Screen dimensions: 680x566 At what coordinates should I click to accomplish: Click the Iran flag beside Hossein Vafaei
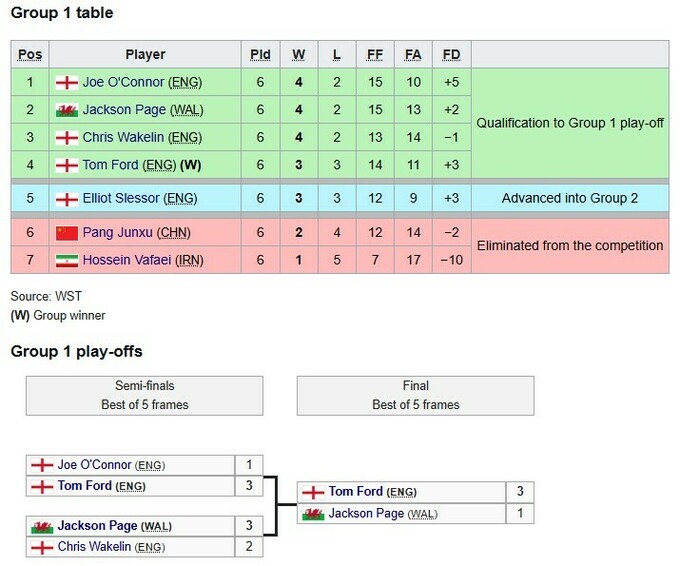(x=66, y=260)
